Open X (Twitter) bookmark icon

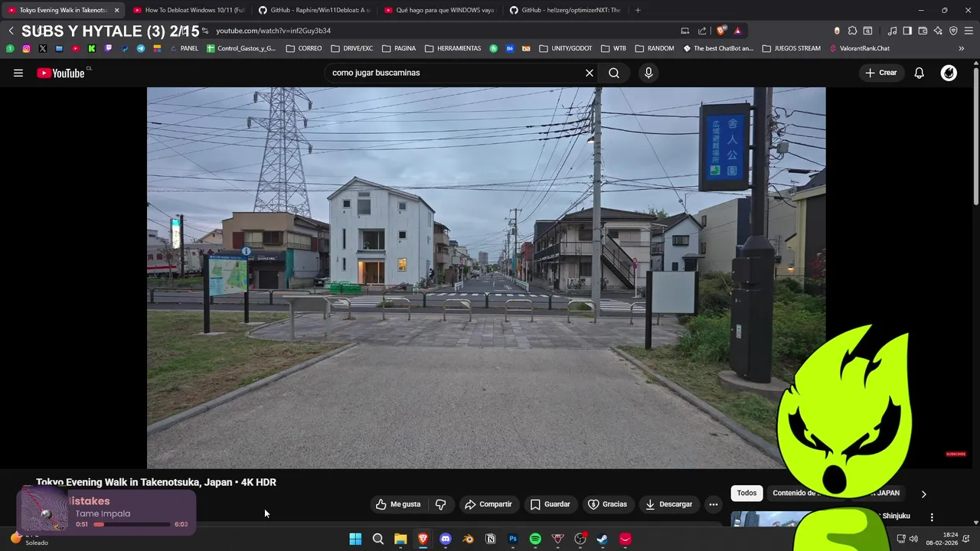pos(42,48)
